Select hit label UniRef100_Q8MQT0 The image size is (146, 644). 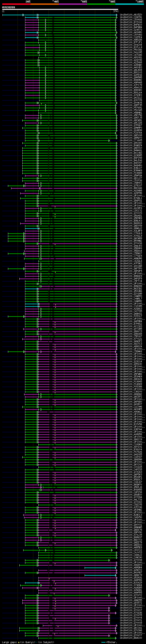coord(131,138)
